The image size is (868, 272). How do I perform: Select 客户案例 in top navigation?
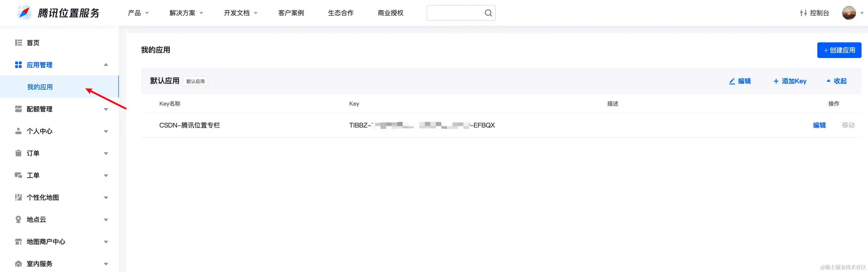coord(291,13)
